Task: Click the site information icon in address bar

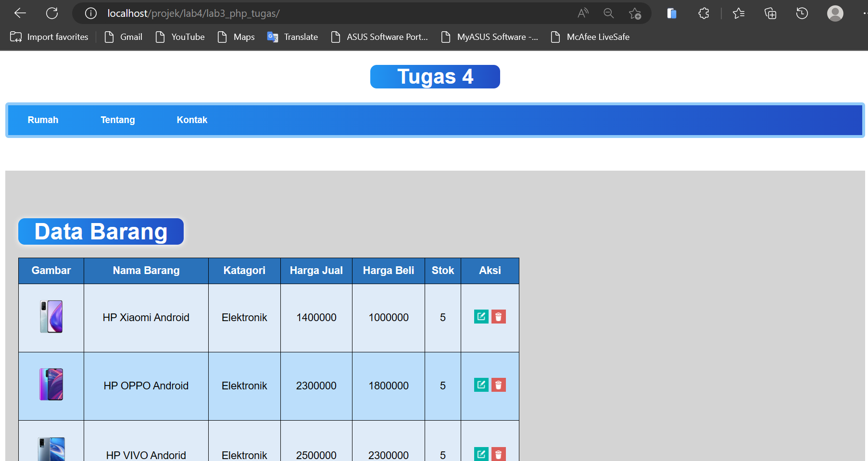Action: click(90, 13)
